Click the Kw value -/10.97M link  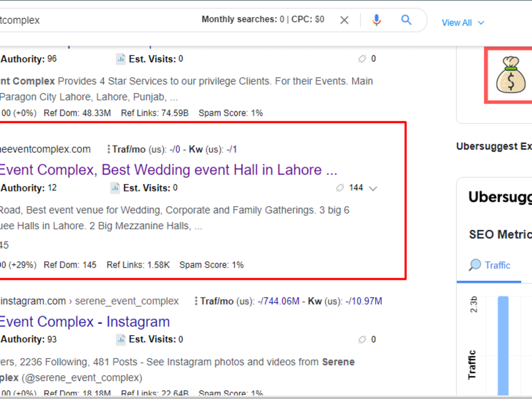[x=364, y=301]
